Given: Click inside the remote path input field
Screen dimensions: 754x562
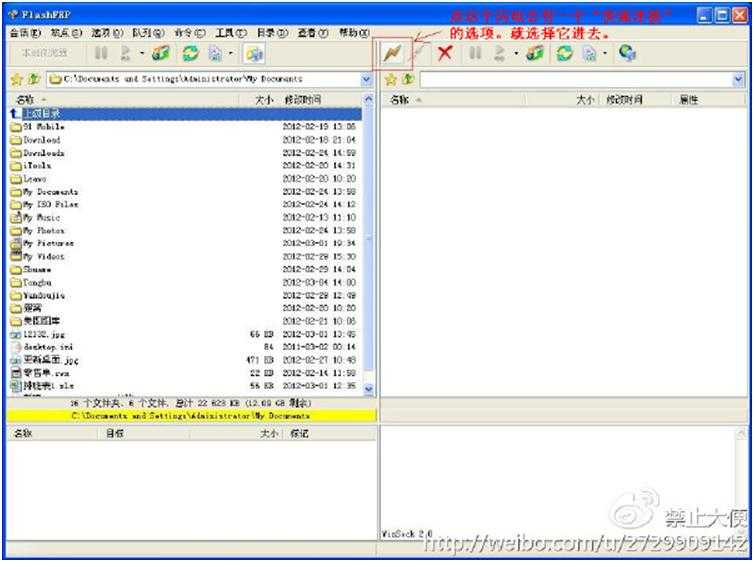Looking at the screenshot, I should pyautogui.click(x=576, y=79).
